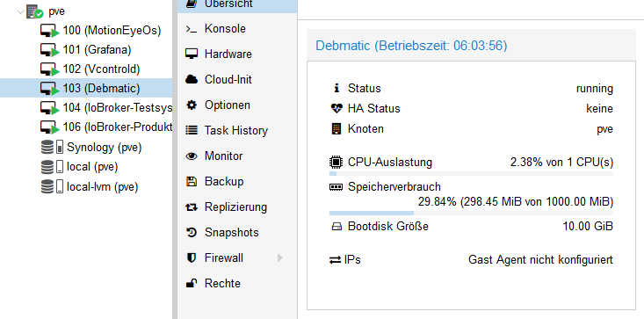644x319 pixels.
Task: Click the database icon of local (pve)
Action: 47,167
